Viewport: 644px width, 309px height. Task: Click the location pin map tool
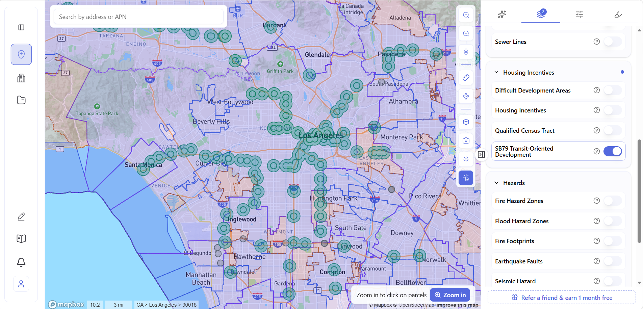click(x=466, y=52)
